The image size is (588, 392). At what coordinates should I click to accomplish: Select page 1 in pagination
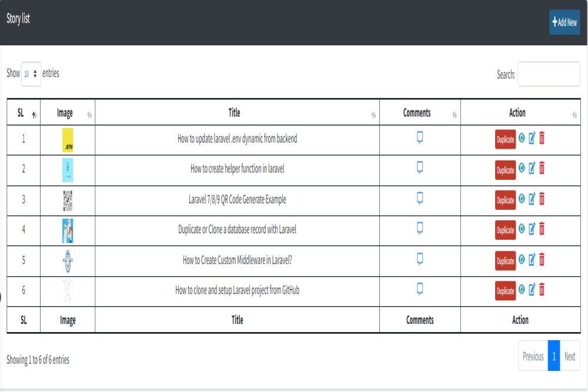pyautogui.click(x=553, y=356)
